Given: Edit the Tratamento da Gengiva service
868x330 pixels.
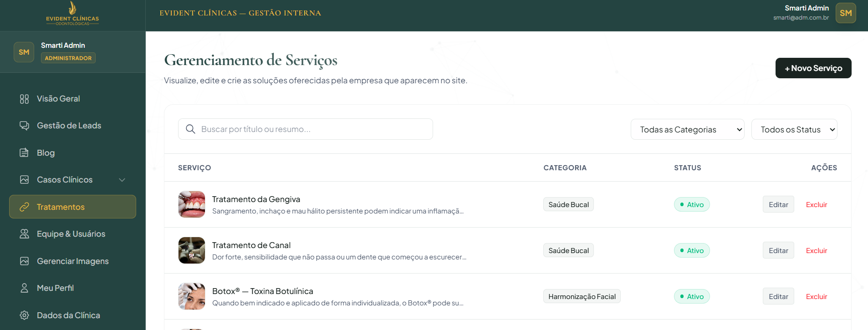Looking at the screenshot, I should [778, 204].
